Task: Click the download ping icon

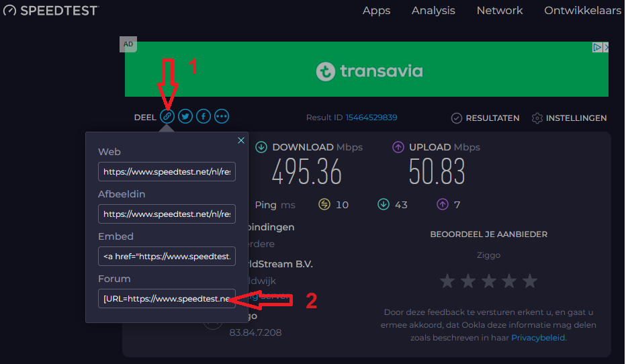Action: pos(384,204)
